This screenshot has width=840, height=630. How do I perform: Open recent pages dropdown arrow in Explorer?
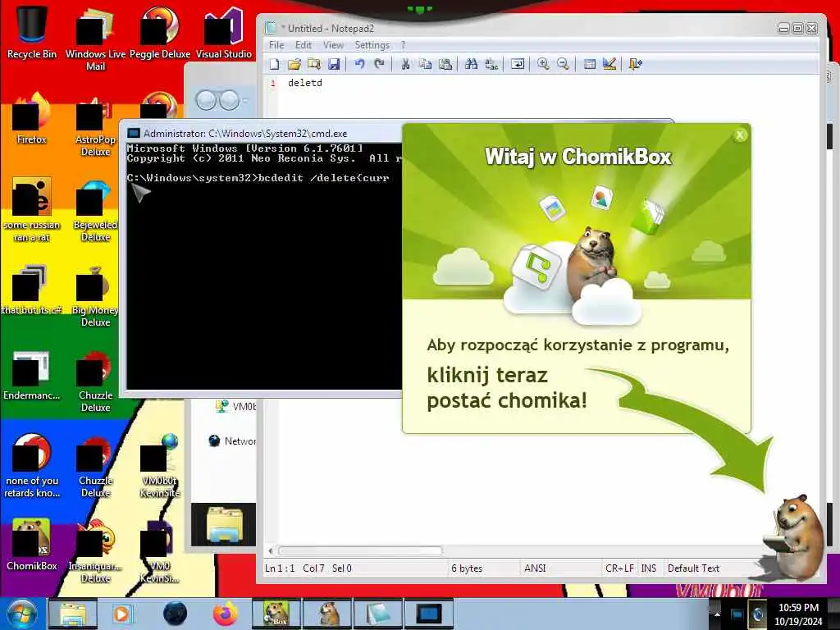click(246, 101)
